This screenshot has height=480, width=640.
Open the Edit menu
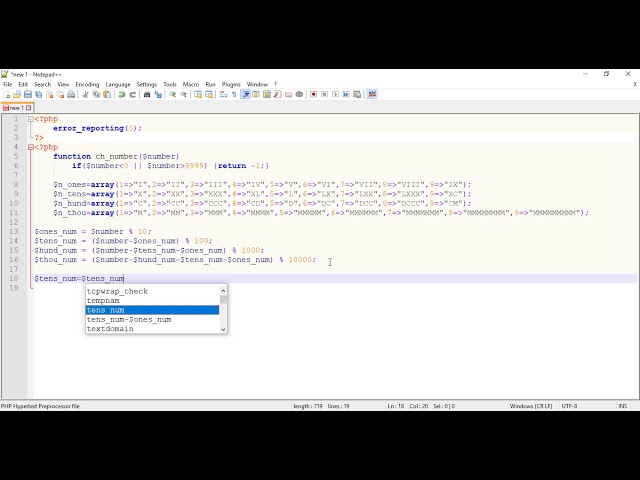[x=23, y=84]
